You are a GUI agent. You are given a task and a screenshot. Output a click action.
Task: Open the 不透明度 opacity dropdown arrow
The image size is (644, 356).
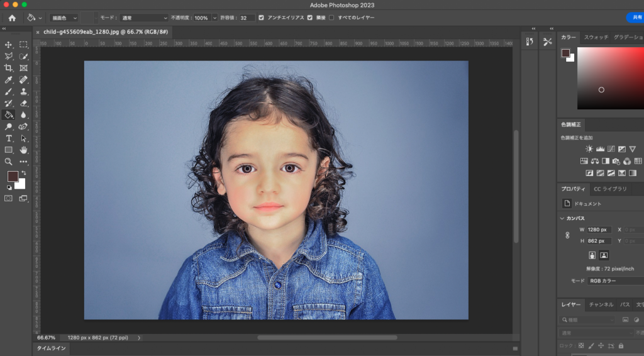click(214, 18)
